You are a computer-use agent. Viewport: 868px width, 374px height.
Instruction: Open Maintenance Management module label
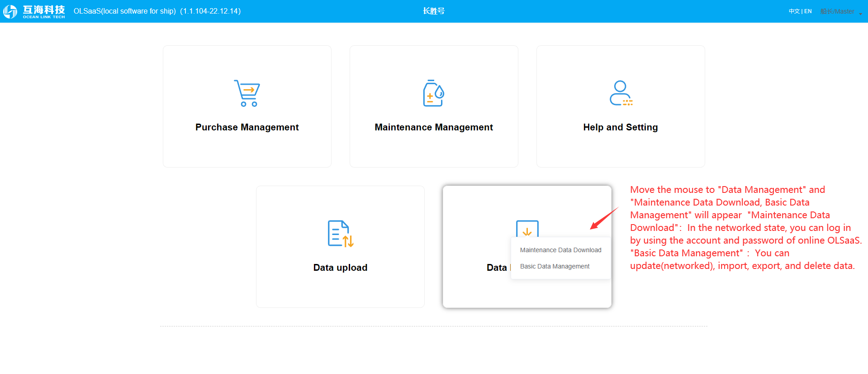point(434,127)
